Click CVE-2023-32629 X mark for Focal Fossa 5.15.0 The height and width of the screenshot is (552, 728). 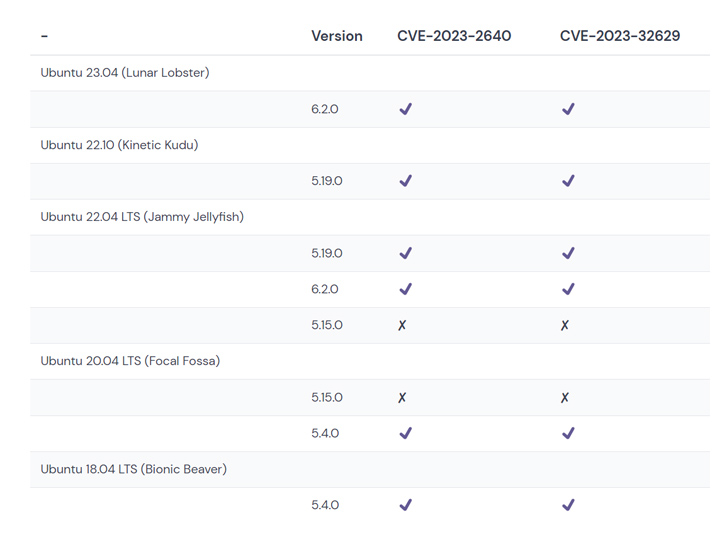(x=565, y=397)
